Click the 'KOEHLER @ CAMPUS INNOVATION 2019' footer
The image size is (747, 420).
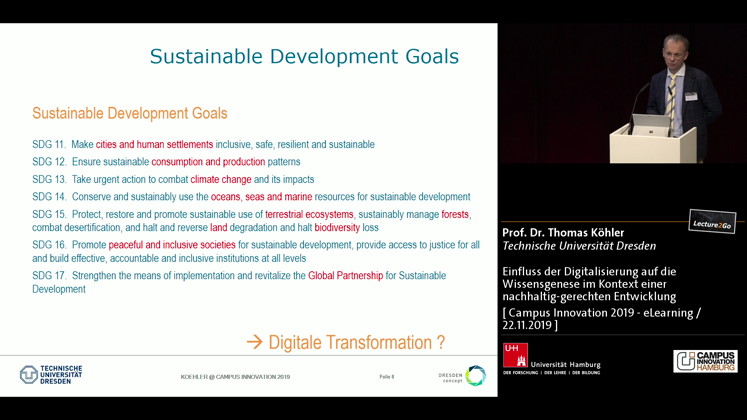tap(235, 377)
